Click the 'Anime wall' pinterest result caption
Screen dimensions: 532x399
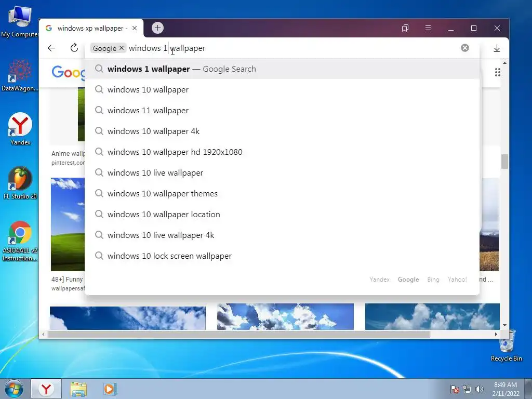coord(68,153)
